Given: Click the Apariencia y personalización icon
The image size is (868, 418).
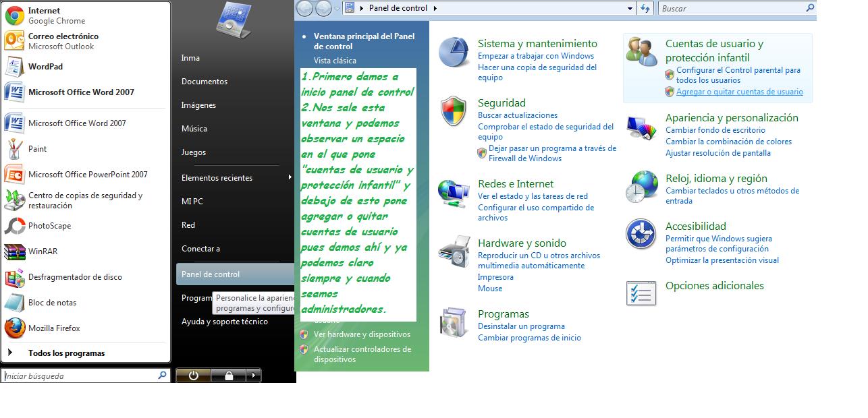Looking at the screenshot, I should click(x=642, y=127).
